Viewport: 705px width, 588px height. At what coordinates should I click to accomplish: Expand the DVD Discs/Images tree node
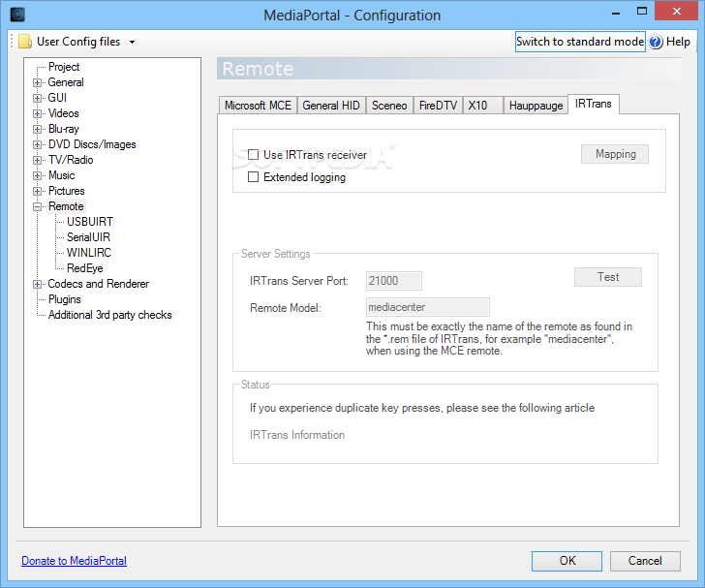coord(38,145)
